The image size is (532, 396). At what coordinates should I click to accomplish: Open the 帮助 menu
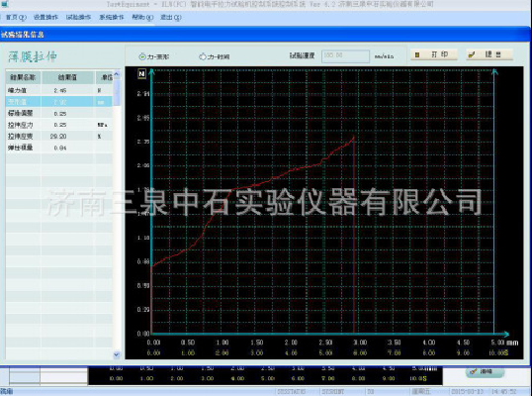142,17
